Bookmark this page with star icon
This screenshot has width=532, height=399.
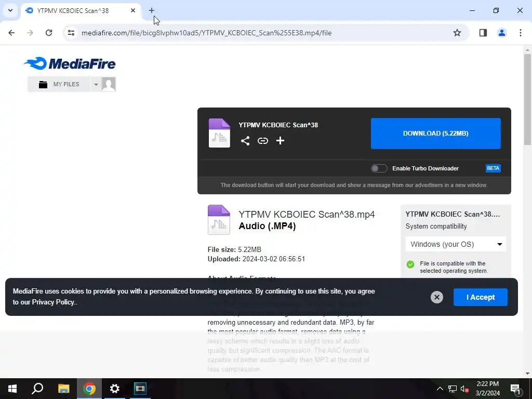point(457,33)
